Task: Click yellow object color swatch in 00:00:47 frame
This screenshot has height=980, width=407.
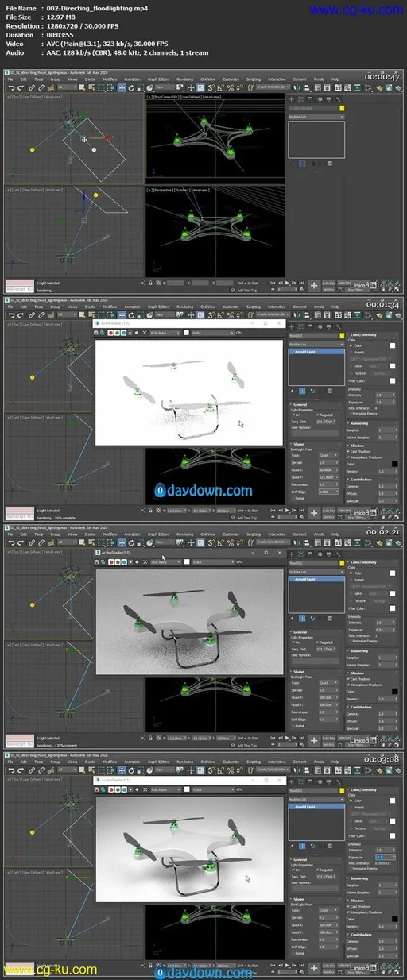Action: coord(342,108)
